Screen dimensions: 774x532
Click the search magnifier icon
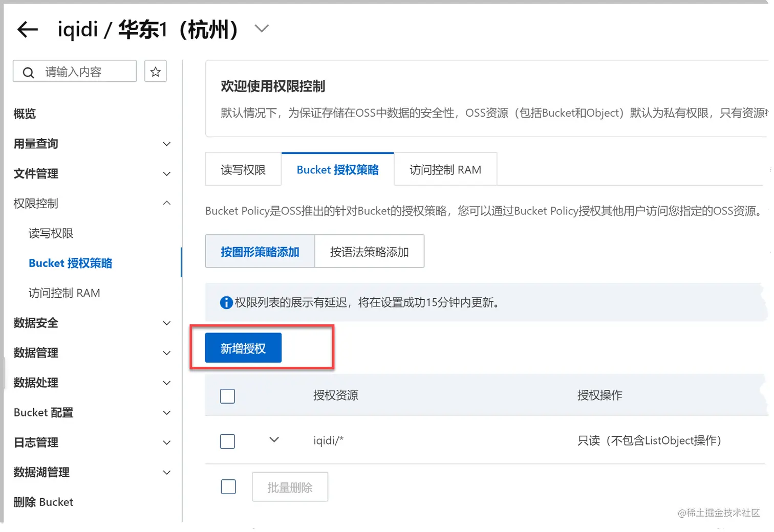point(29,73)
